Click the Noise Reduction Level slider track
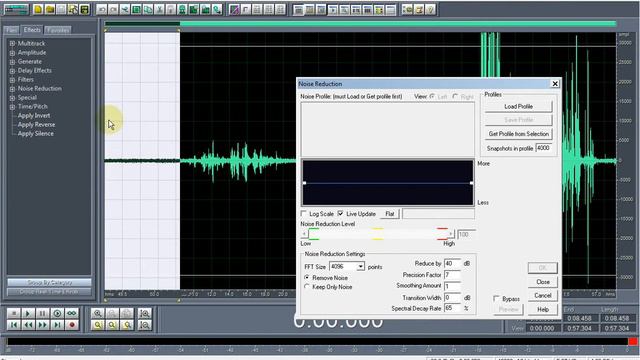The width and height of the screenshot is (640, 360). point(378,234)
